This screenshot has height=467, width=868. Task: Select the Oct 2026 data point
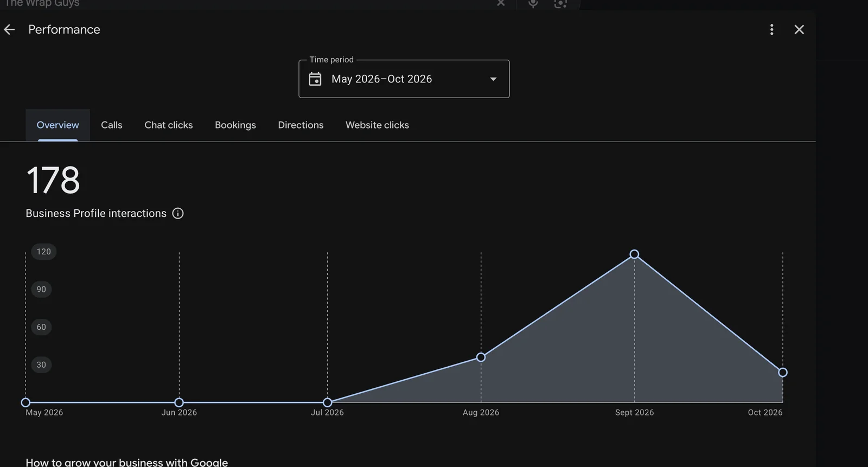point(783,373)
